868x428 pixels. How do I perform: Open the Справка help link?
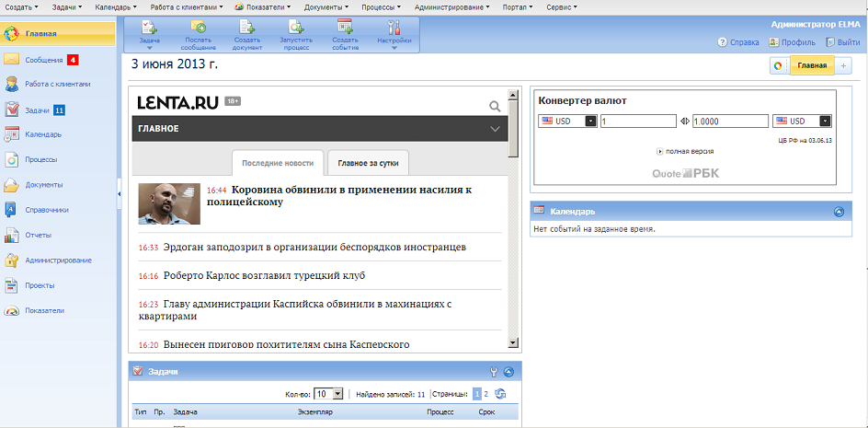pyautogui.click(x=738, y=42)
